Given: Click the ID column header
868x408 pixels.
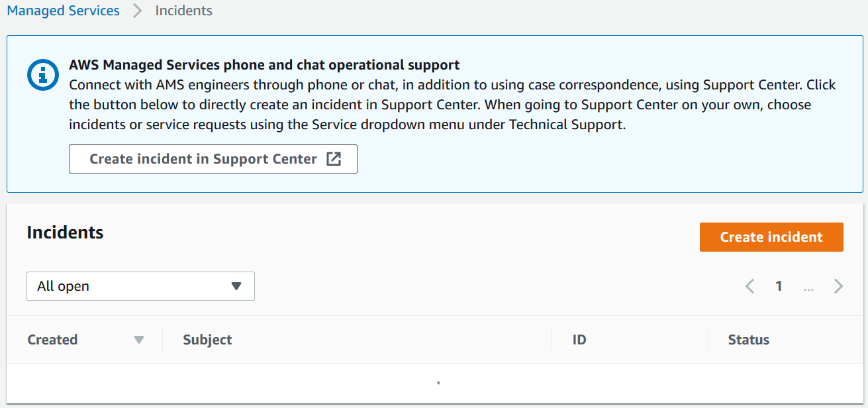Looking at the screenshot, I should pyautogui.click(x=579, y=339).
